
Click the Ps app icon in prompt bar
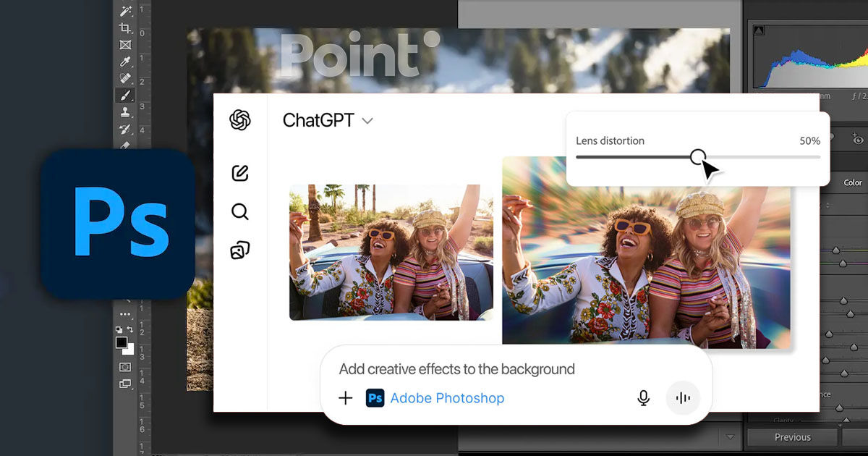tap(375, 398)
